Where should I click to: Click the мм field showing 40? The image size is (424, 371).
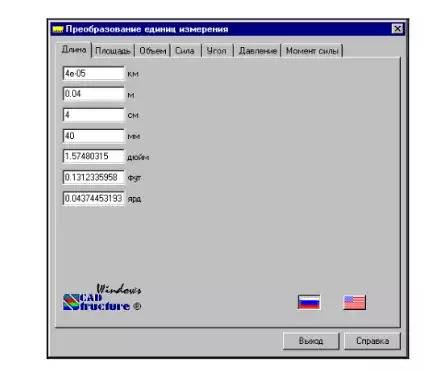[x=93, y=136]
